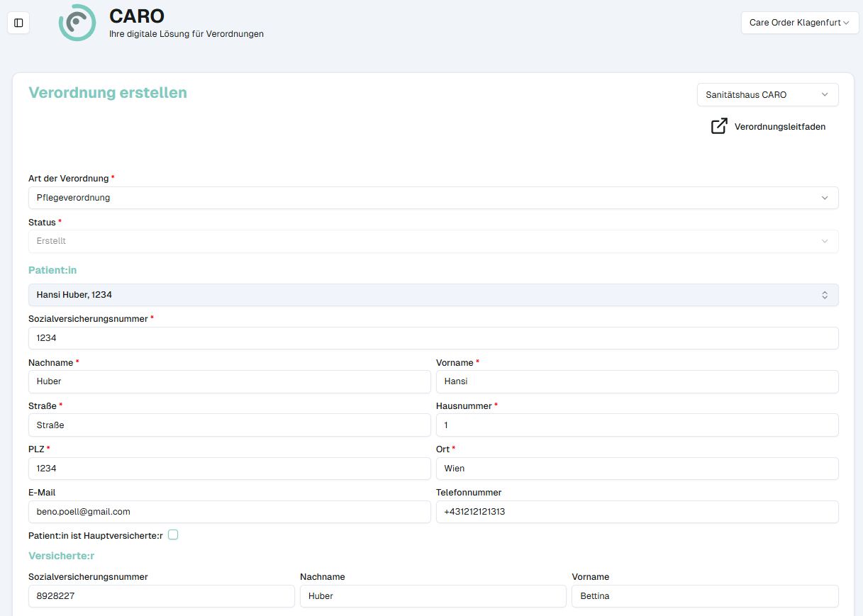Click the CARO logo
The image size is (863, 616).
coord(77,23)
